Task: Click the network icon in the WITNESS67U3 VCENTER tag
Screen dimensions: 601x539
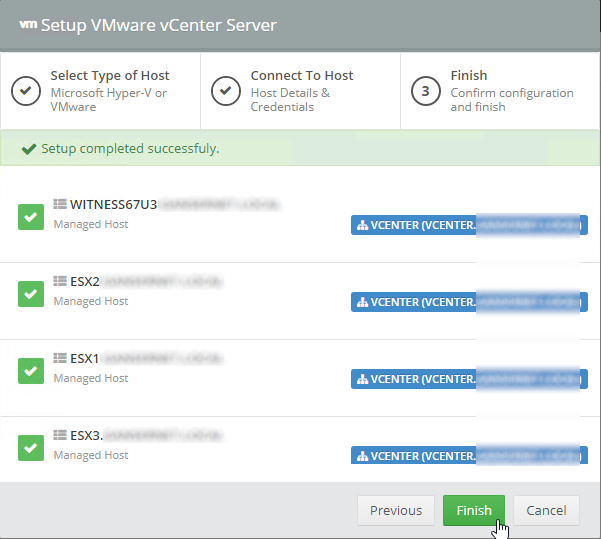Action: pyautogui.click(x=362, y=225)
